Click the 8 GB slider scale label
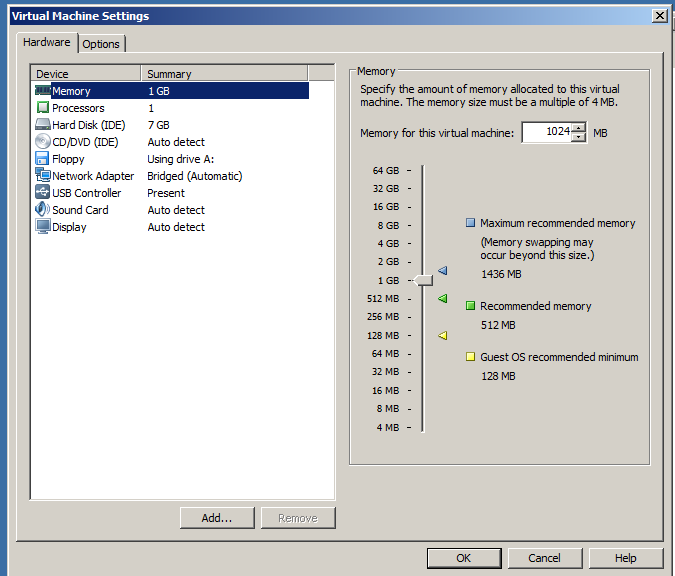The width and height of the screenshot is (675, 576). pyautogui.click(x=388, y=226)
